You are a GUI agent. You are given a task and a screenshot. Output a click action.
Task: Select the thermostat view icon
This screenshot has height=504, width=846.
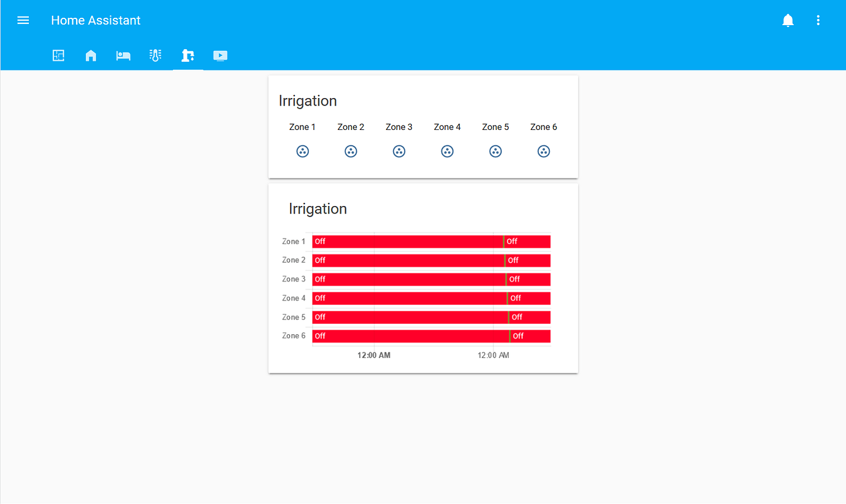155,55
